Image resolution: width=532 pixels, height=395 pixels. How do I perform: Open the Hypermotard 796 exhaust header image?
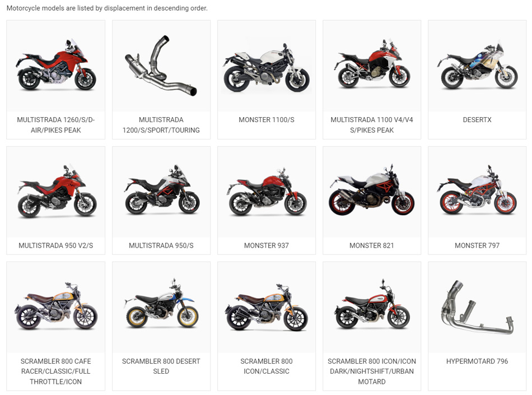click(x=477, y=307)
